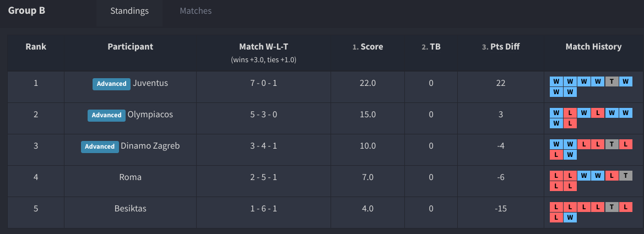Viewport: 644px width, 234px height.
Task: Click Roma's first win match box
Action: [584, 176]
